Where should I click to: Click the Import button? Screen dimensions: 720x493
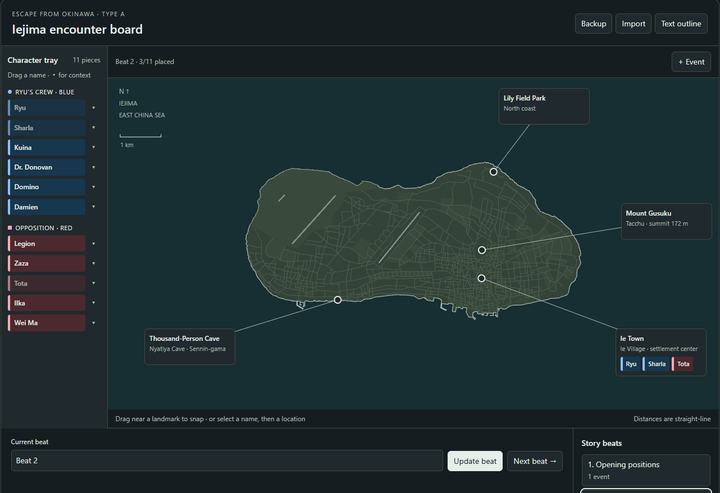coord(633,24)
